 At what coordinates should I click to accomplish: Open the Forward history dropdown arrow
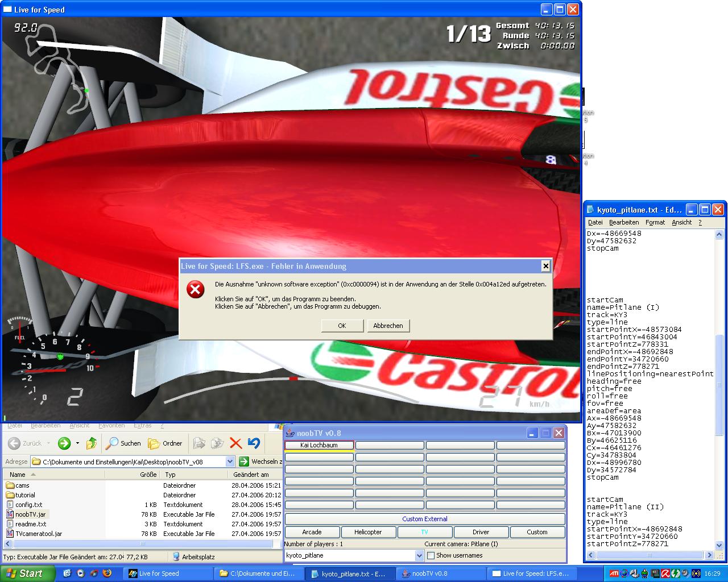pos(77,443)
